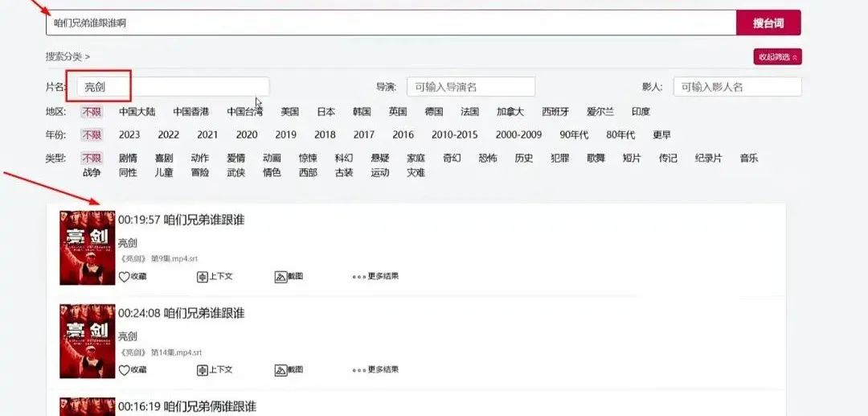Click subtitle file 《亮剑》第9集.mp4.srt
The width and height of the screenshot is (868, 416).
(x=159, y=258)
